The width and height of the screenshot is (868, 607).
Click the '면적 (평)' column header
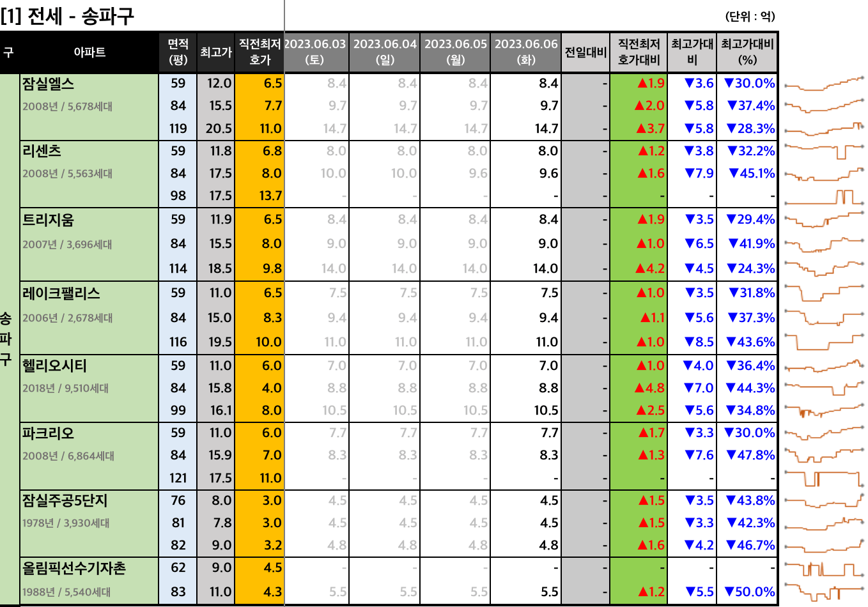coord(178,52)
